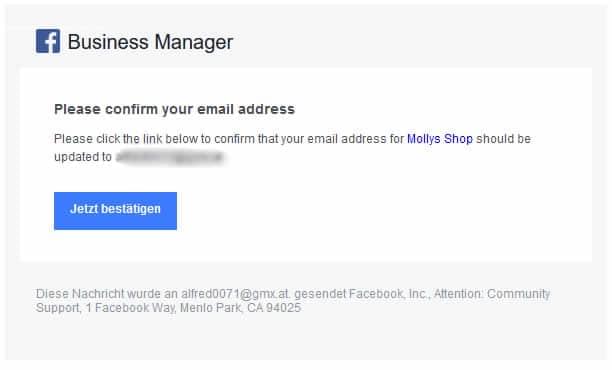Click the word 'Manager' in the header
Viewport: 612px width, 370px height.
[193, 42]
